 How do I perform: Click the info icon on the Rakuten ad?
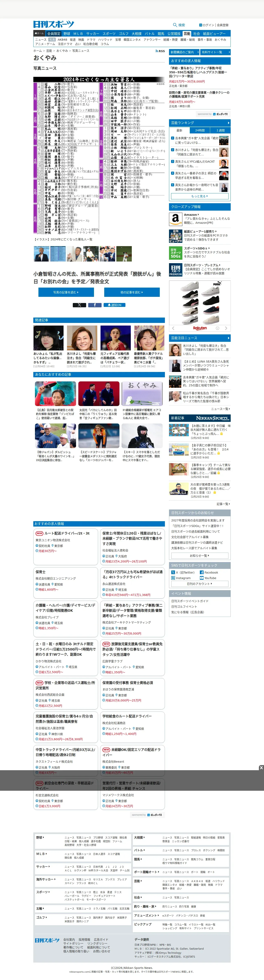click(218, 328)
